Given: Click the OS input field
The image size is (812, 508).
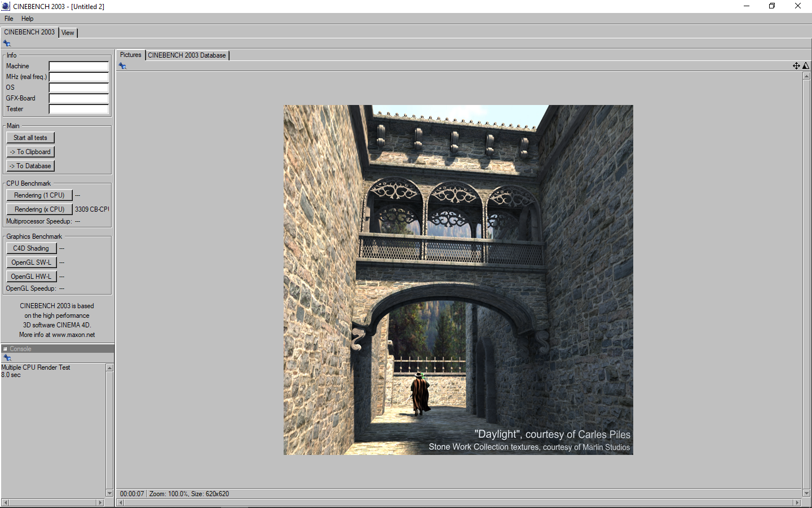Looking at the screenshot, I should pos(79,87).
